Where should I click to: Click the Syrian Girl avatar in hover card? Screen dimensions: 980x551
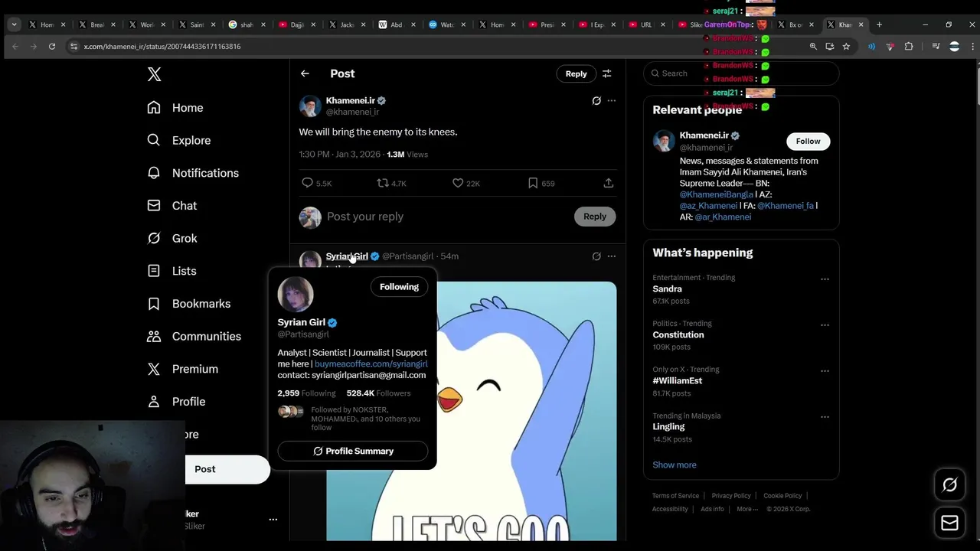[296, 295]
